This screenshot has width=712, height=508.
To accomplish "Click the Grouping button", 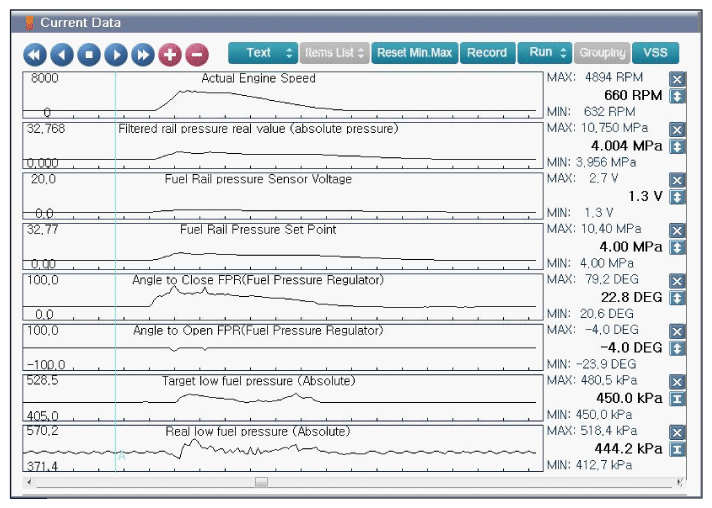I will tap(602, 53).
